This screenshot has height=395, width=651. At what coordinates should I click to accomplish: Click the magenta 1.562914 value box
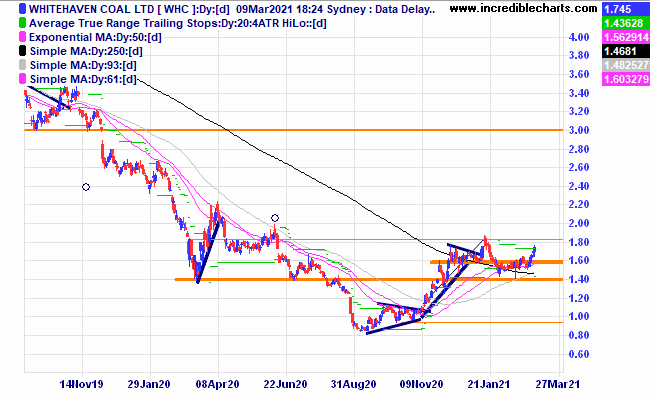coord(626,37)
